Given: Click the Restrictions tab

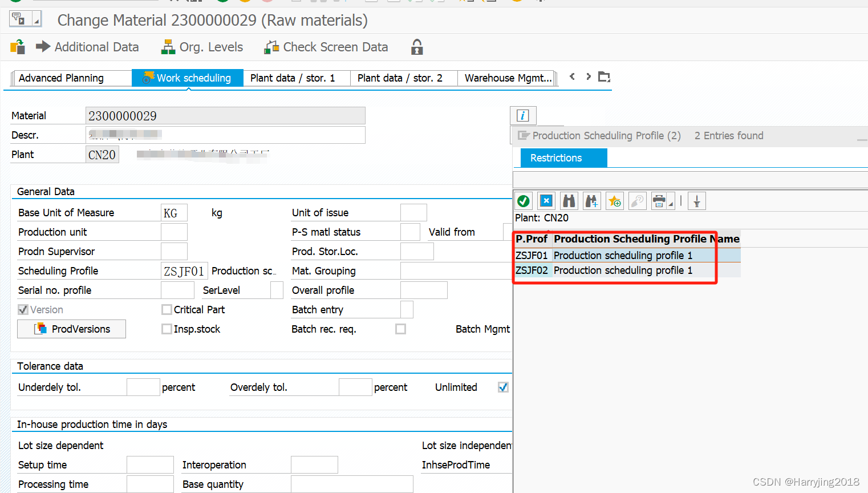Looking at the screenshot, I should (x=563, y=158).
